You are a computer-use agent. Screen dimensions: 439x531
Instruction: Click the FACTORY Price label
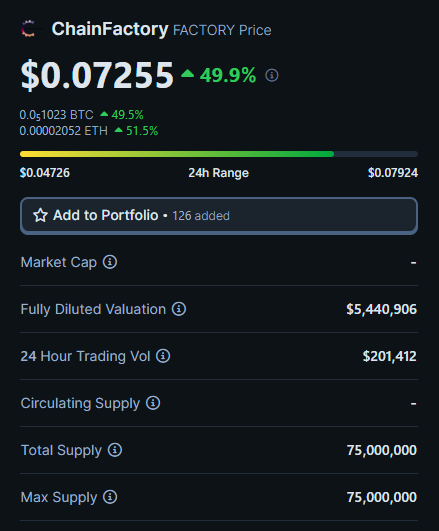tap(222, 30)
